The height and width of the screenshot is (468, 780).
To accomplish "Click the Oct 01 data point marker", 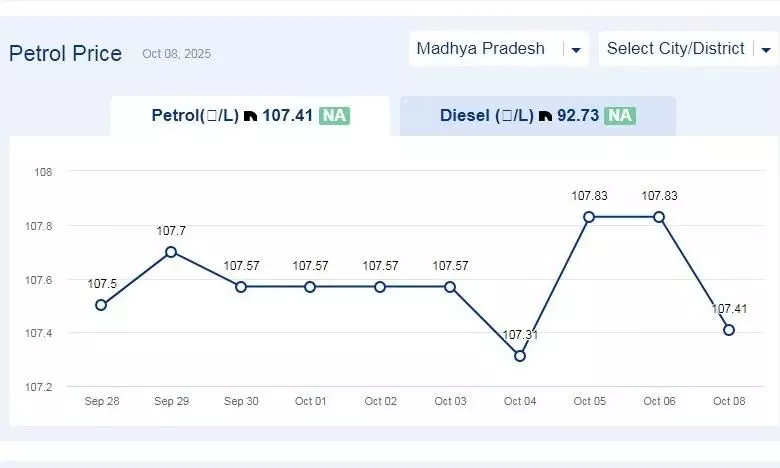I will [310, 287].
